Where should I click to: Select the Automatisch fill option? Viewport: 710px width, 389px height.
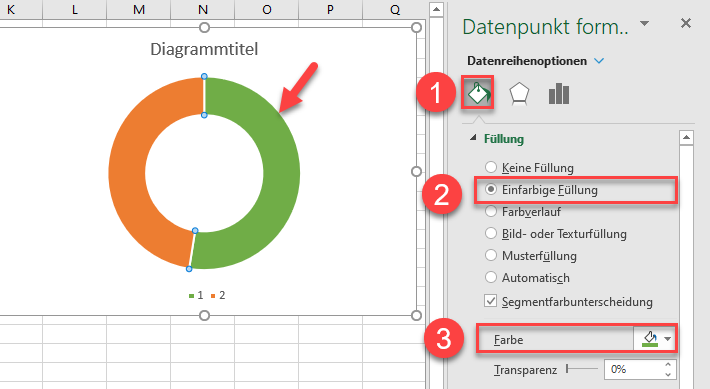[528, 278]
